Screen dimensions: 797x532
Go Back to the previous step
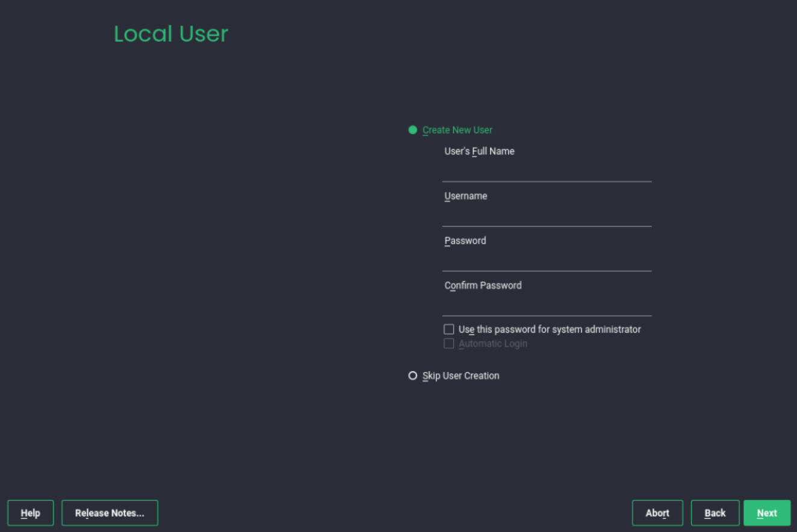[715, 513]
